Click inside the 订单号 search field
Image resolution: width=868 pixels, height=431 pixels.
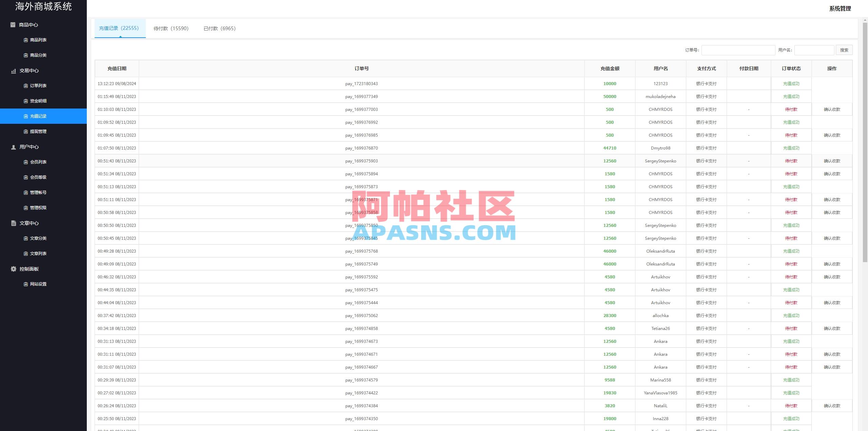(x=738, y=50)
